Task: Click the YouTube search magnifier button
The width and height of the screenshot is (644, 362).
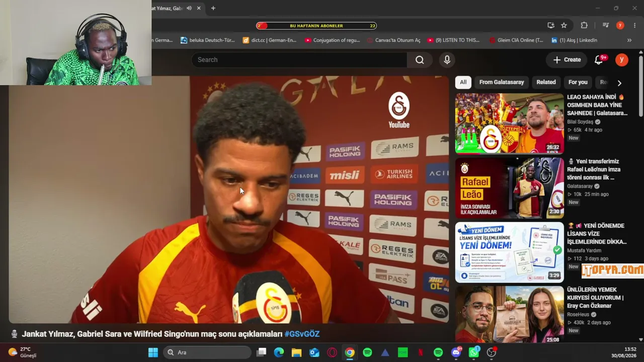Action: [x=420, y=60]
